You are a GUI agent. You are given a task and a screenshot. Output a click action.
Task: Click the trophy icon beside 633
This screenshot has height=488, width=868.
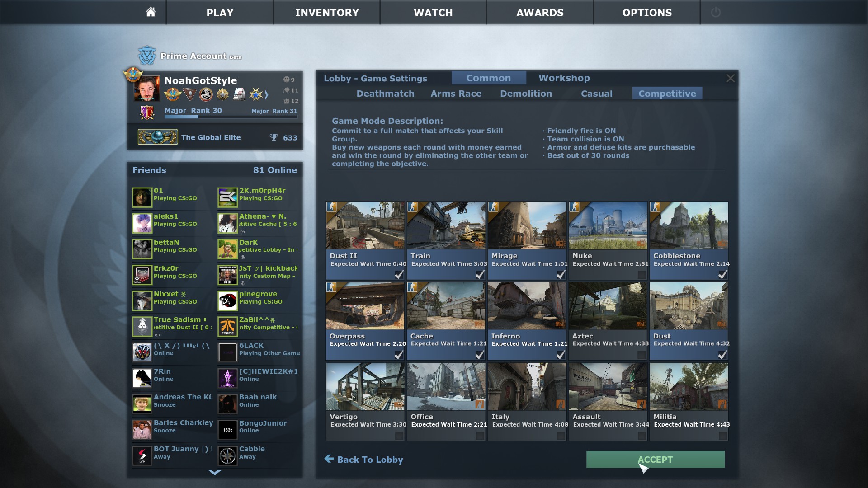[274, 137]
